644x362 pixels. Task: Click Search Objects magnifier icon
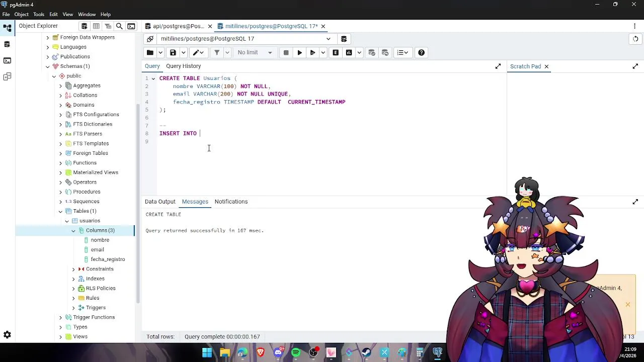(x=119, y=26)
